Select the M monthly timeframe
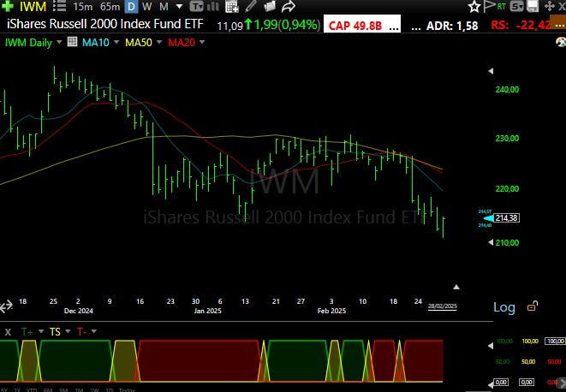 point(164,7)
